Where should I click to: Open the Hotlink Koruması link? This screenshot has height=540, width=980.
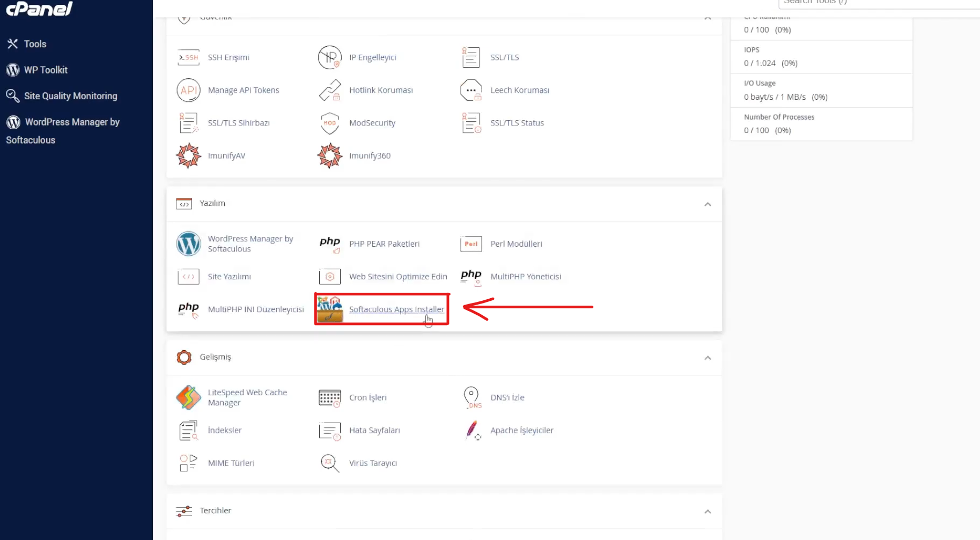(381, 90)
